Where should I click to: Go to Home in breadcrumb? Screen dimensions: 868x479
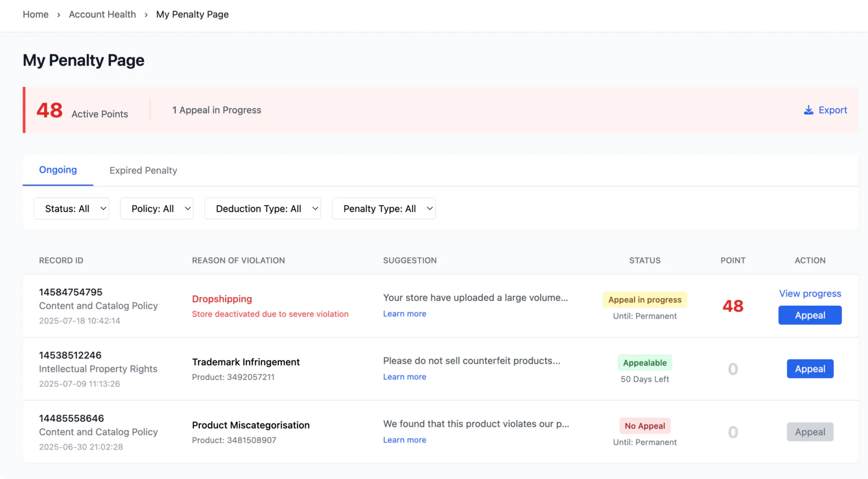pos(35,14)
